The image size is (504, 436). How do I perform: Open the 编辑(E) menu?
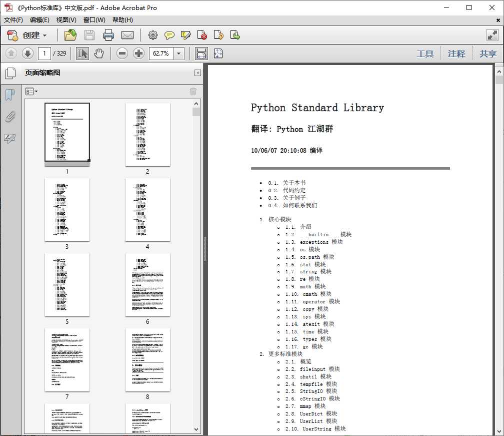tap(39, 20)
